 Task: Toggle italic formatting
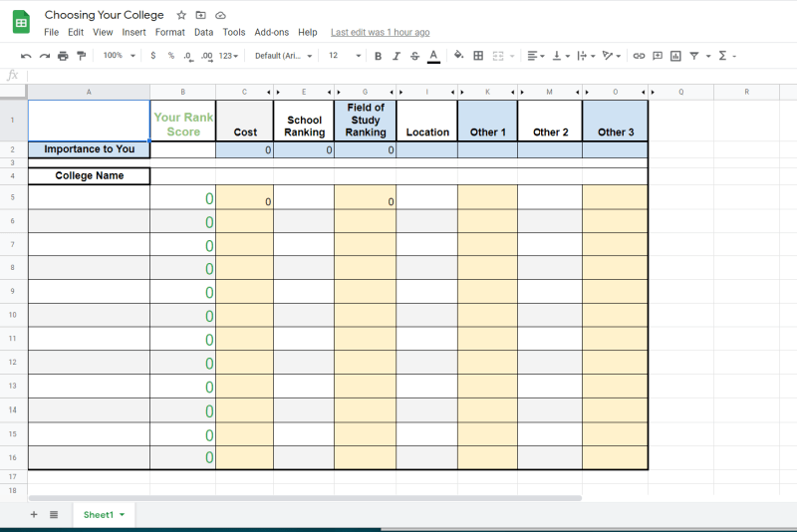397,56
